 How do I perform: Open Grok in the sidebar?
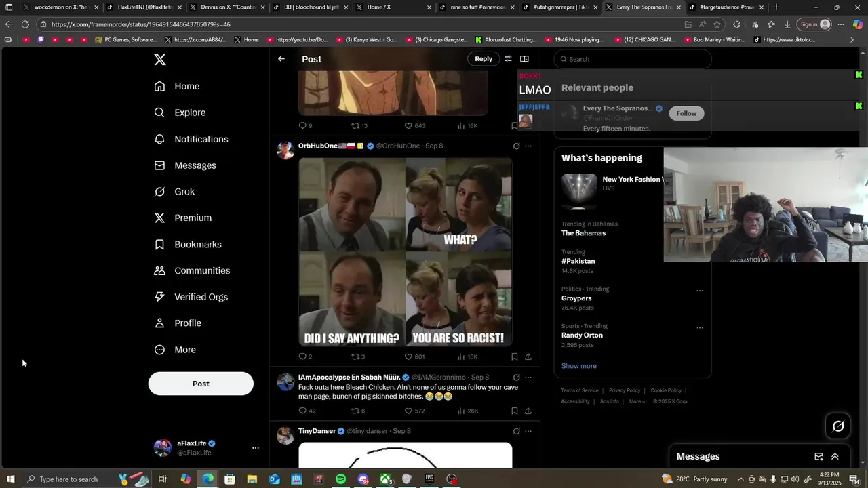[174, 192]
